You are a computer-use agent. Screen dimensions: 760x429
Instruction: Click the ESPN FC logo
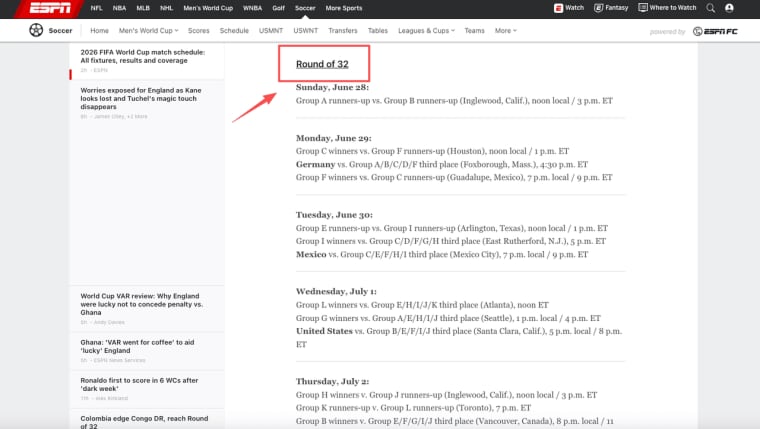(x=715, y=32)
